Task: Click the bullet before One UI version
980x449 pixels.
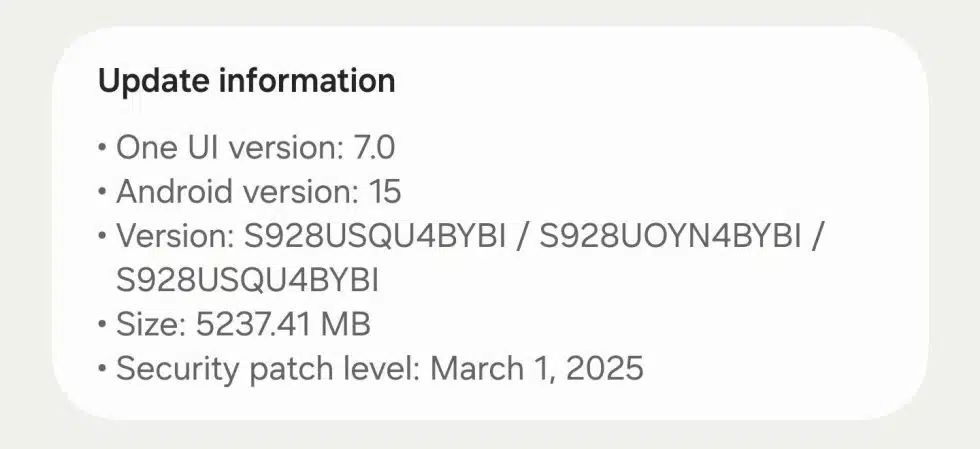Action: [x=102, y=148]
